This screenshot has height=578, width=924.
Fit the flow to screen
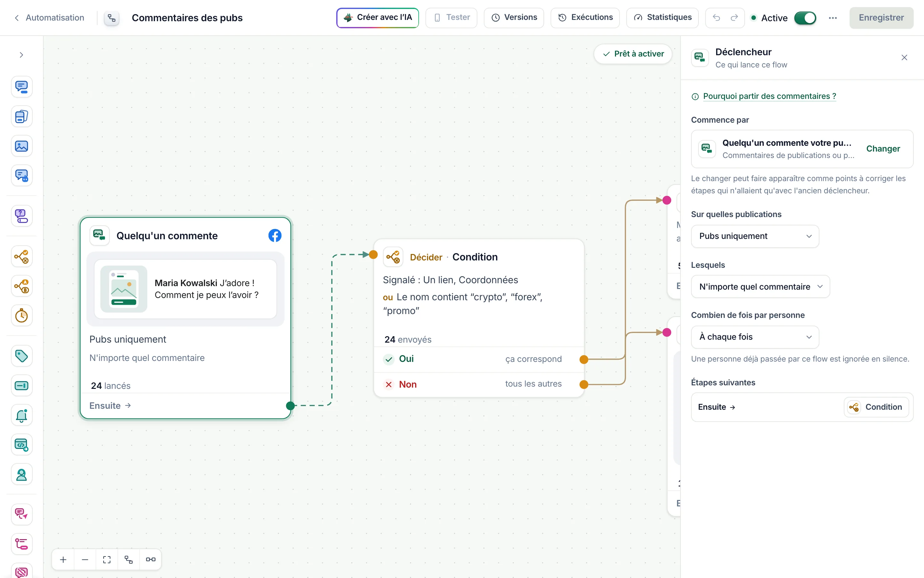pos(107,560)
